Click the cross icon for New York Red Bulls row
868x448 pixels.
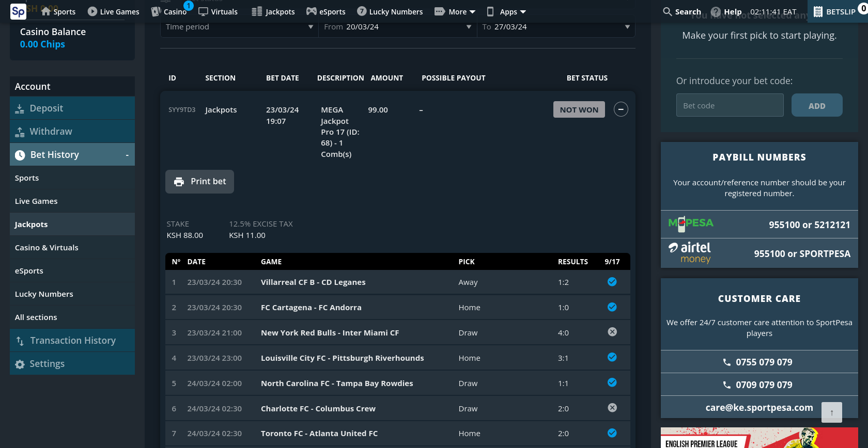612,332
